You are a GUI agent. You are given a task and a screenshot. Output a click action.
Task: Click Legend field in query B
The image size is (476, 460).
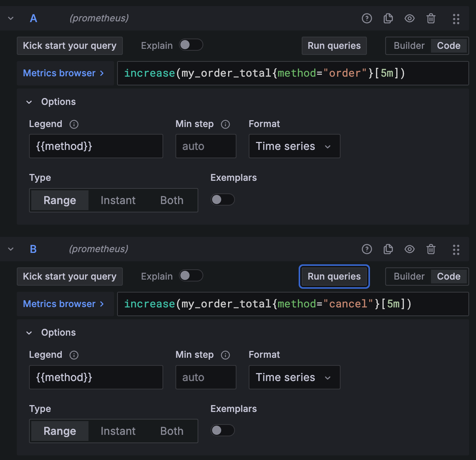pyautogui.click(x=96, y=377)
